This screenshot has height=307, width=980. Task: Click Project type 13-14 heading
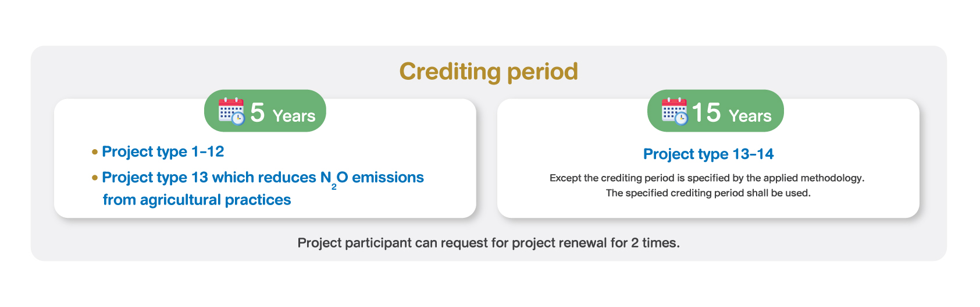coord(708,154)
